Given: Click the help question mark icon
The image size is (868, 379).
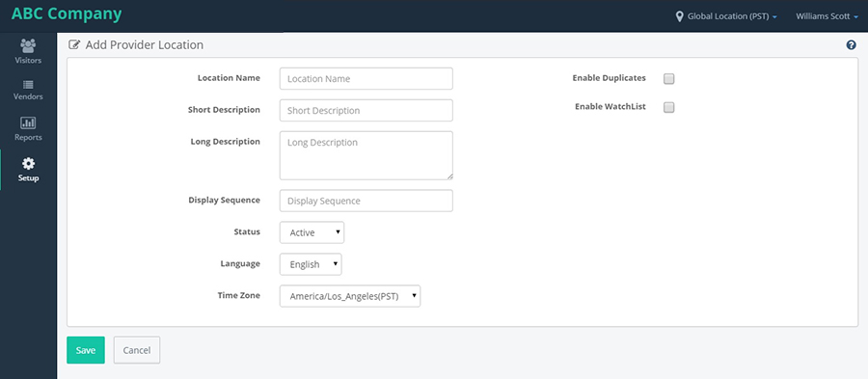Looking at the screenshot, I should 852,45.
